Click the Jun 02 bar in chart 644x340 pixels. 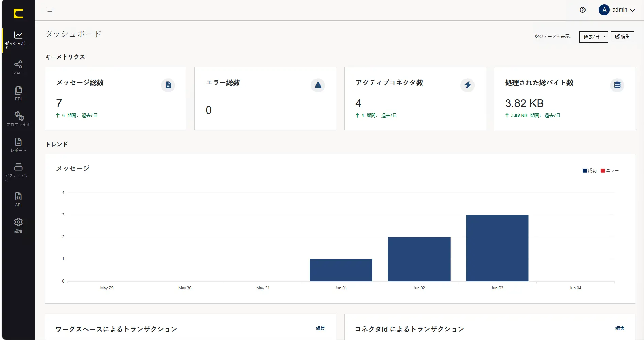419,259
